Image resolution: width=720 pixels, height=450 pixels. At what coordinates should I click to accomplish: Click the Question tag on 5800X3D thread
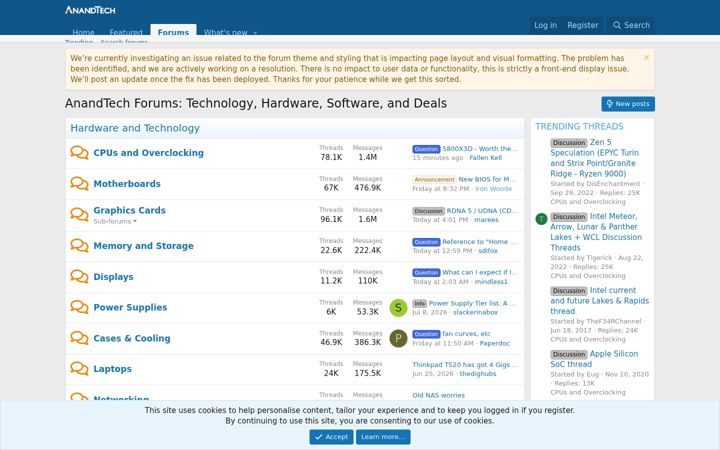click(426, 149)
